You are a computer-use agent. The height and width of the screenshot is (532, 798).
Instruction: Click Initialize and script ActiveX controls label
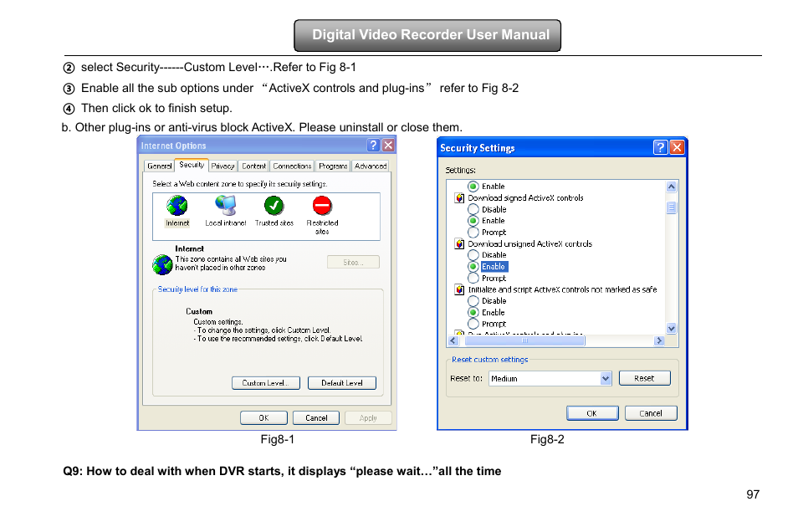click(562, 289)
